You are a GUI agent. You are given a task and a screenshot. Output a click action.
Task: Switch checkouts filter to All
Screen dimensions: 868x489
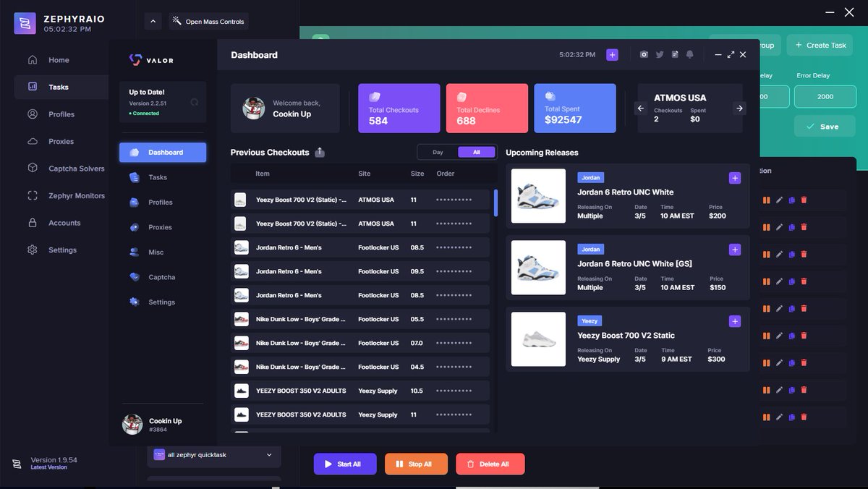point(477,153)
